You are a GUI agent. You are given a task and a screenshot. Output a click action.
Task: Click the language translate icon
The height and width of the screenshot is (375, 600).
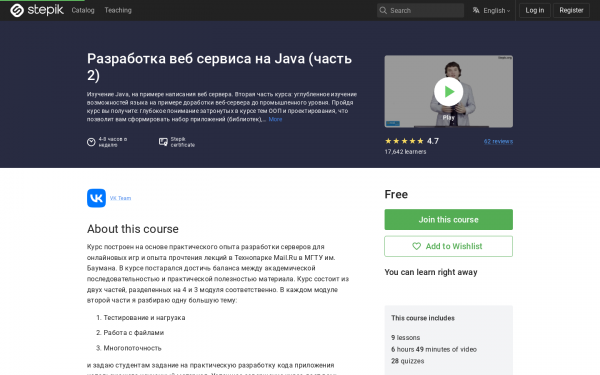(x=476, y=10)
